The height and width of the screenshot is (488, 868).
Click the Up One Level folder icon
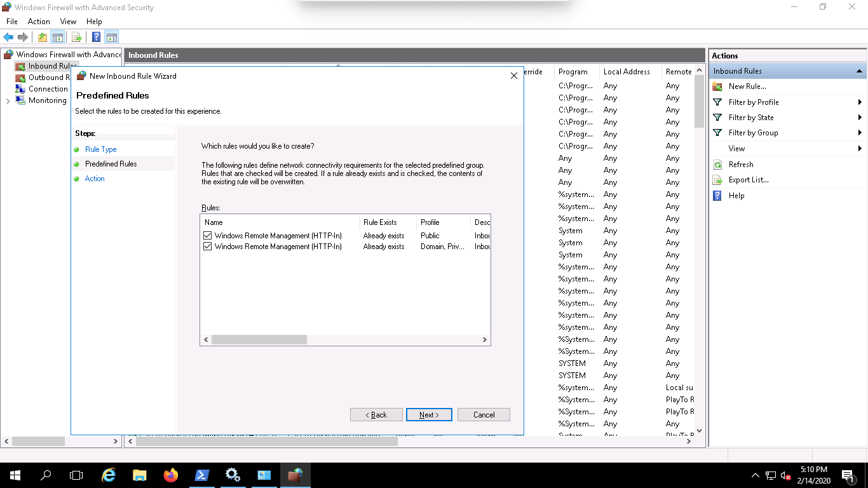click(43, 37)
